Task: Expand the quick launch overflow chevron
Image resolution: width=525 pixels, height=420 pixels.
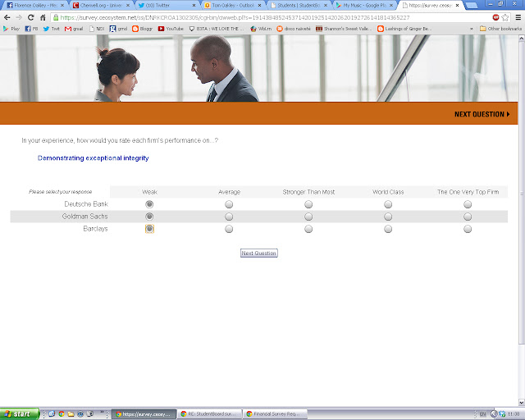Action: pos(102,413)
